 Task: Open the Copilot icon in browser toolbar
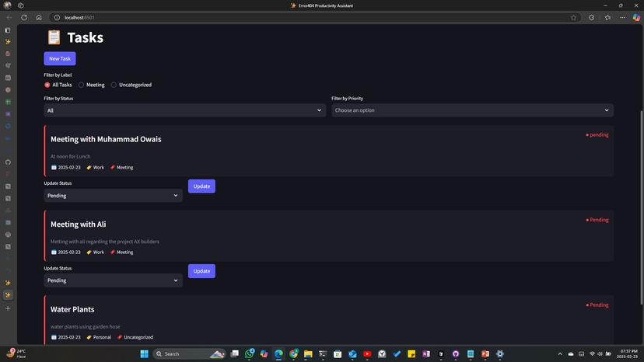[x=636, y=17]
